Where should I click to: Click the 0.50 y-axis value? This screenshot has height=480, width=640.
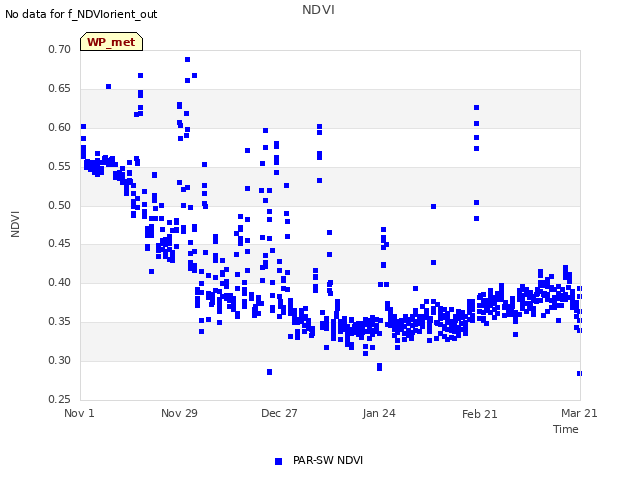tap(60, 205)
